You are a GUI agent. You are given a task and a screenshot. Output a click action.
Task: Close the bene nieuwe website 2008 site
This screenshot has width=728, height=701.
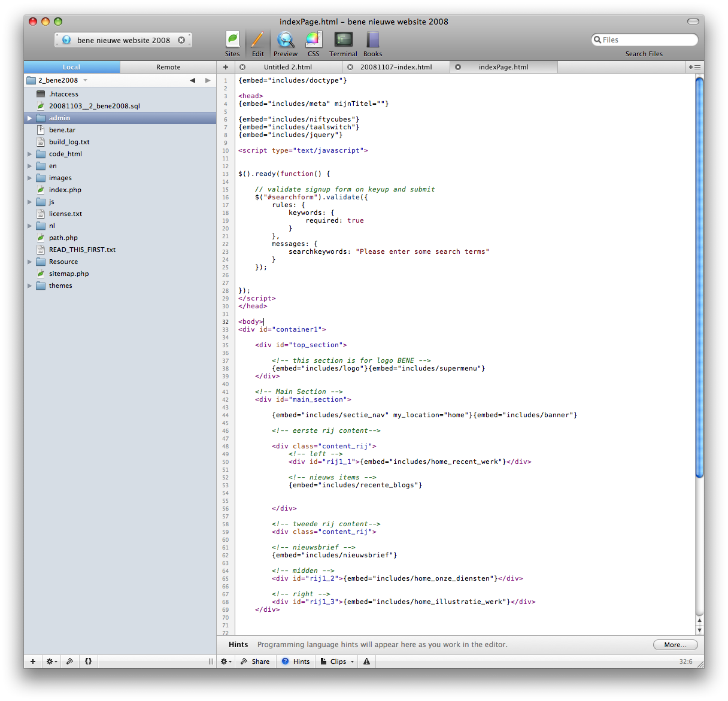click(181, 40)
